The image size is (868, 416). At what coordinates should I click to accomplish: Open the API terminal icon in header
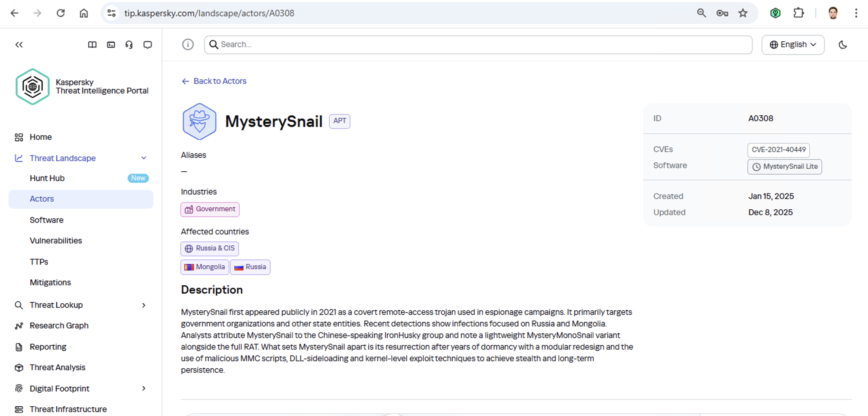point(110,44)
